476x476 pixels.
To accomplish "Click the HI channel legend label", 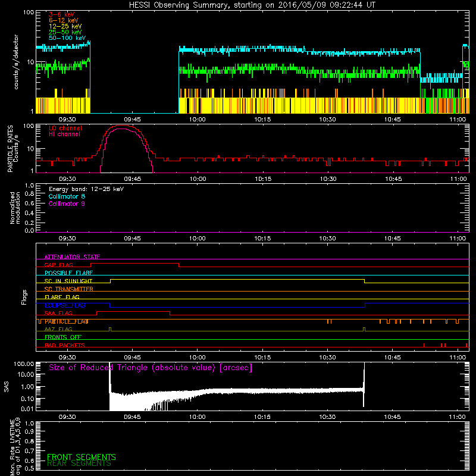I will pos(64,134).
